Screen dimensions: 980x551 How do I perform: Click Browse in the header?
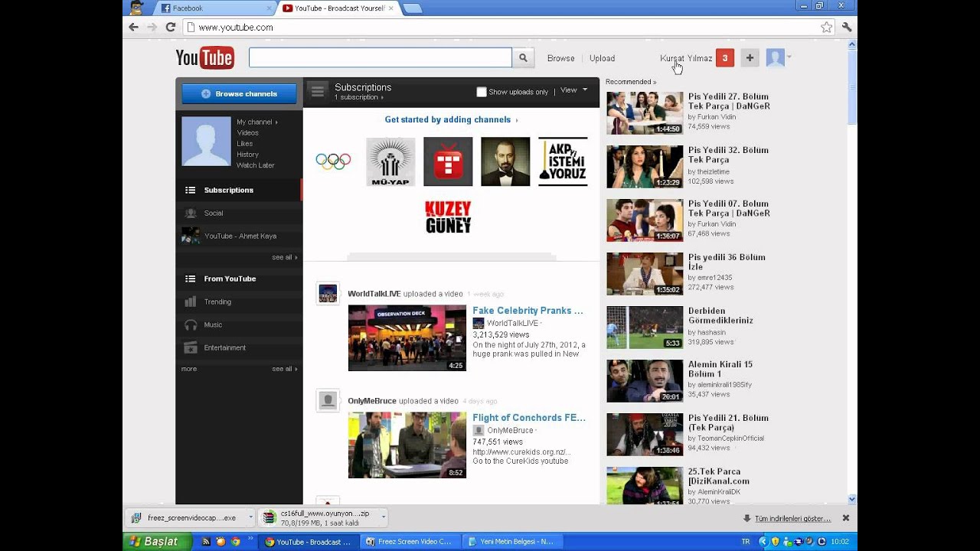tap(560, 58)
